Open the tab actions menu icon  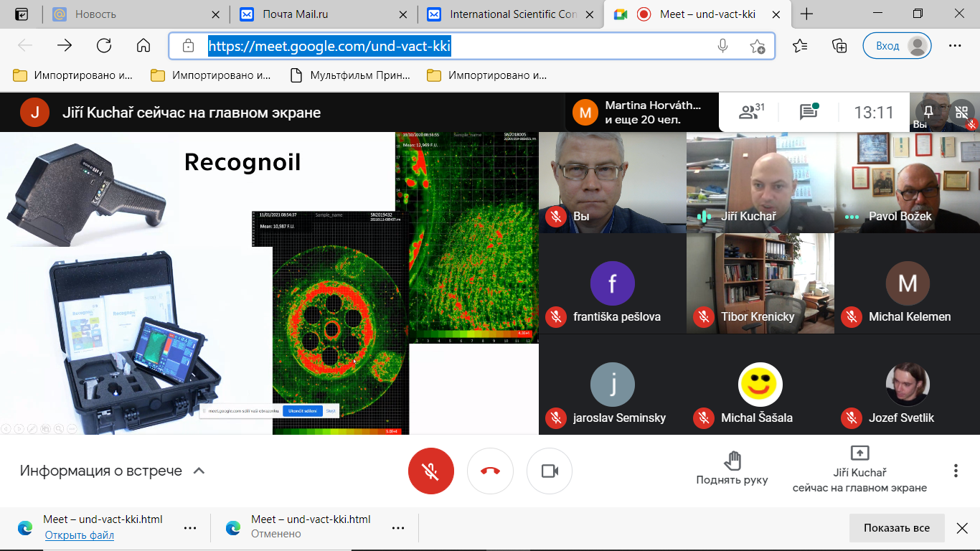(22, 14)
